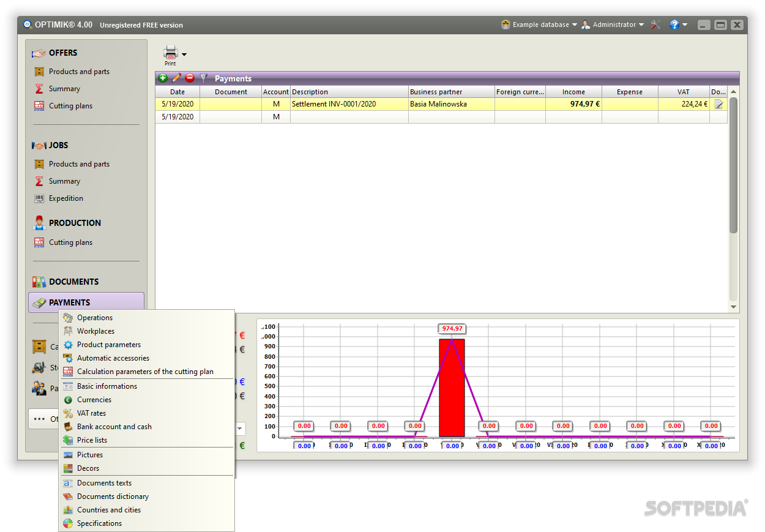This screenshot has width=765, height=532.
Task: Click the Specifications pie chart icon
Action: click(x=68, y=523)
